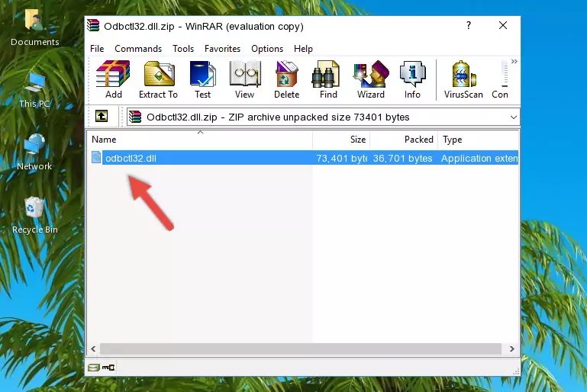Open the Find tool
Screen dimensions: 587x392
click(328, 79)
